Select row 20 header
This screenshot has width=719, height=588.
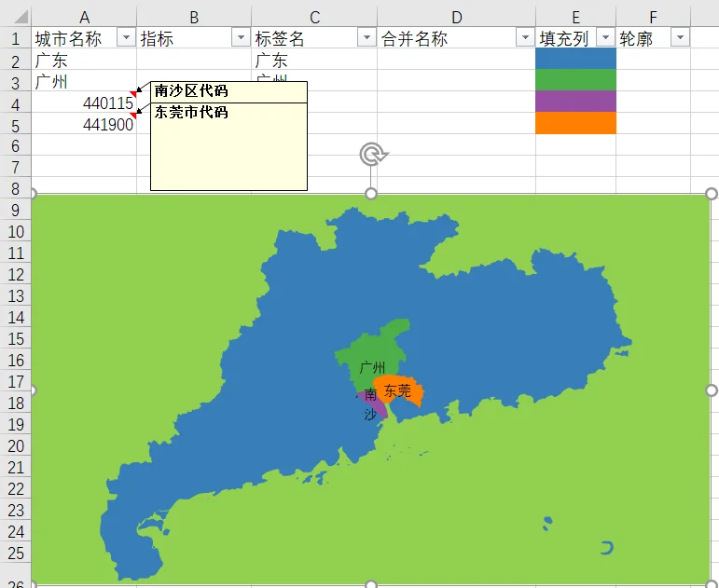(16, 445)
